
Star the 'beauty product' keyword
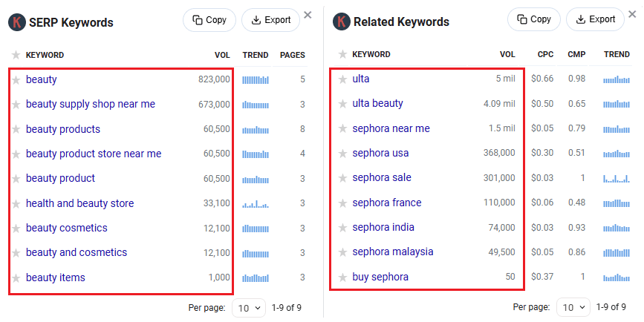click(16, 178)
